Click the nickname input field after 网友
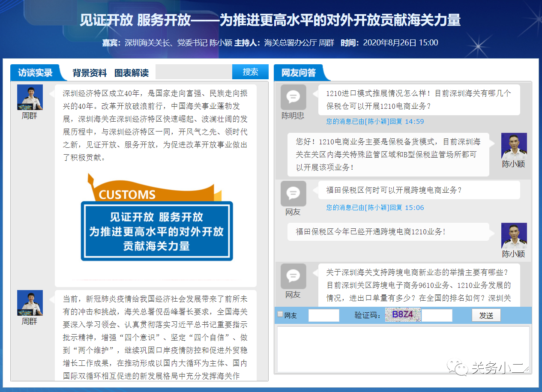 (x=324, y=315)
